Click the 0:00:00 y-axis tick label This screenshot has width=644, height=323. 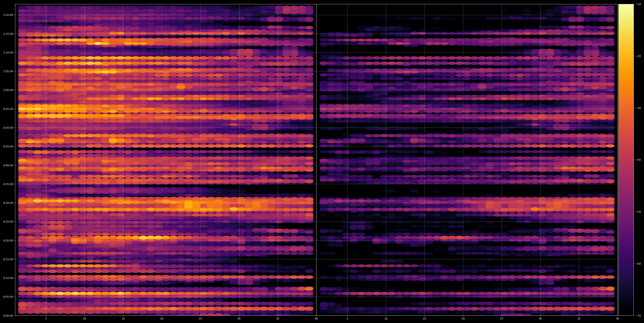pyautogui.click(x=8, y=315)
